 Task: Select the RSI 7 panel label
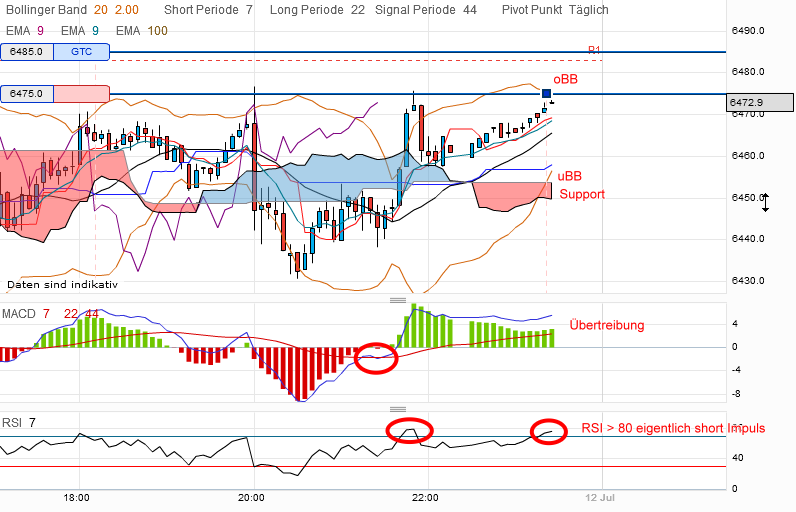19,423
